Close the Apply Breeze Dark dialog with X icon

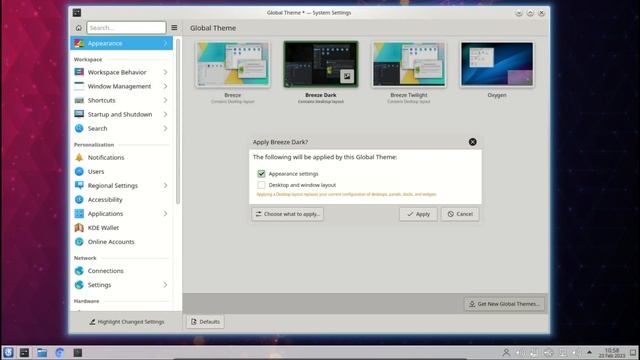click(472, 142)
